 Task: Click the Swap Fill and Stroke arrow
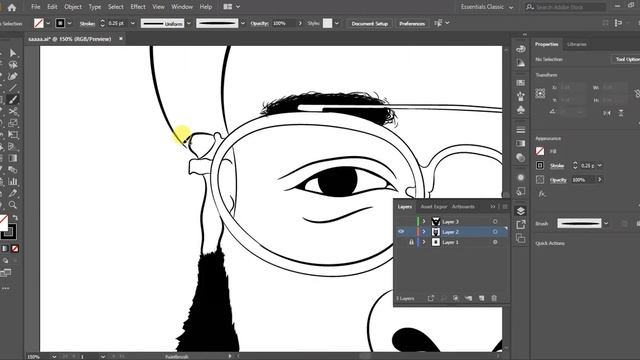tap(15, 218)
